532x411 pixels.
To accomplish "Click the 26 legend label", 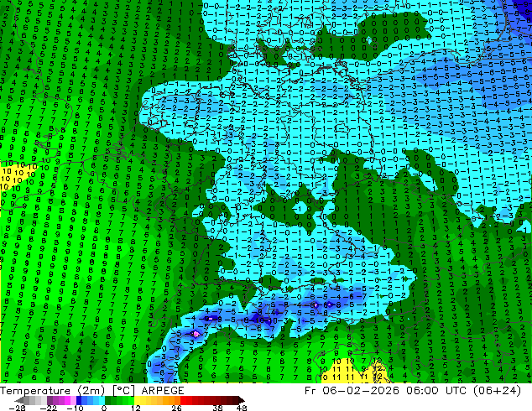I will (176, 408).
